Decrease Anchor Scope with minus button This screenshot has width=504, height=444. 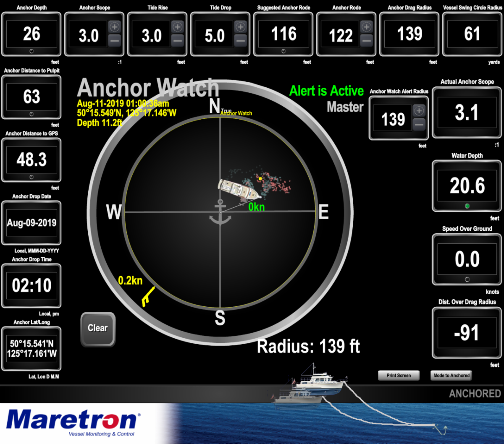(x=114, y=41)
